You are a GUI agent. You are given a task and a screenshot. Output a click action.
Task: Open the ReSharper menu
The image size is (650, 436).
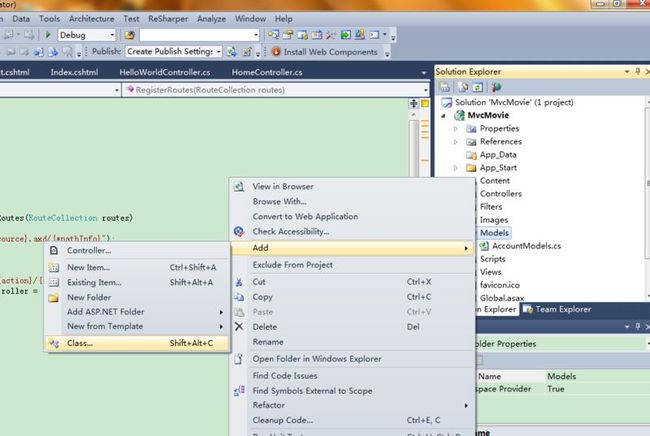168,19
